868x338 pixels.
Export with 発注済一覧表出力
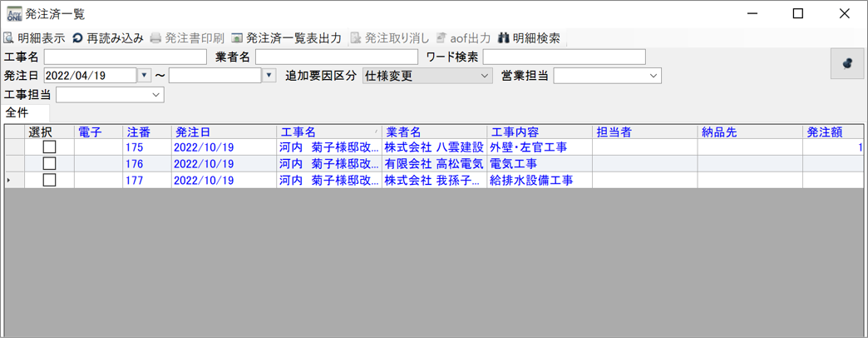click(286, 38)
